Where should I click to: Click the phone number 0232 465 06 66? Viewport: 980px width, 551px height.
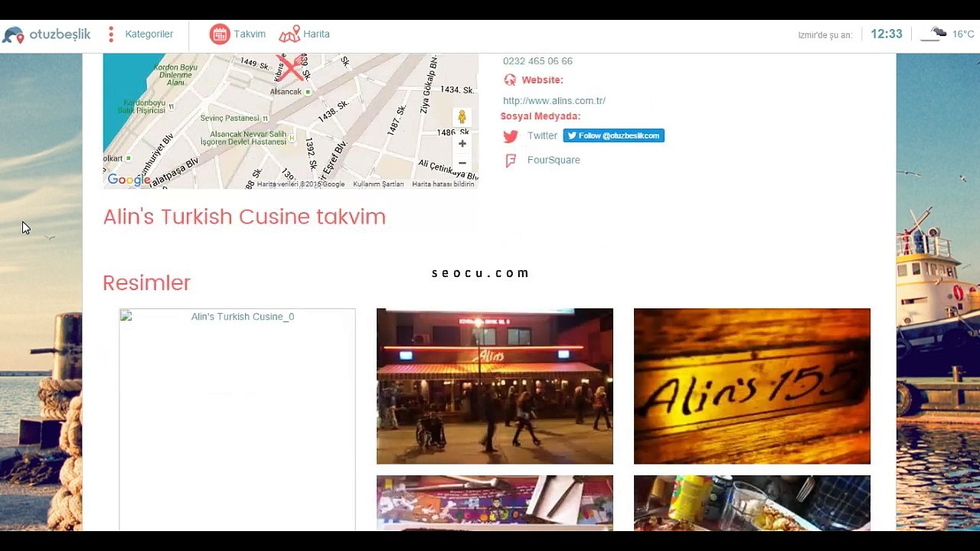(537, 61)
